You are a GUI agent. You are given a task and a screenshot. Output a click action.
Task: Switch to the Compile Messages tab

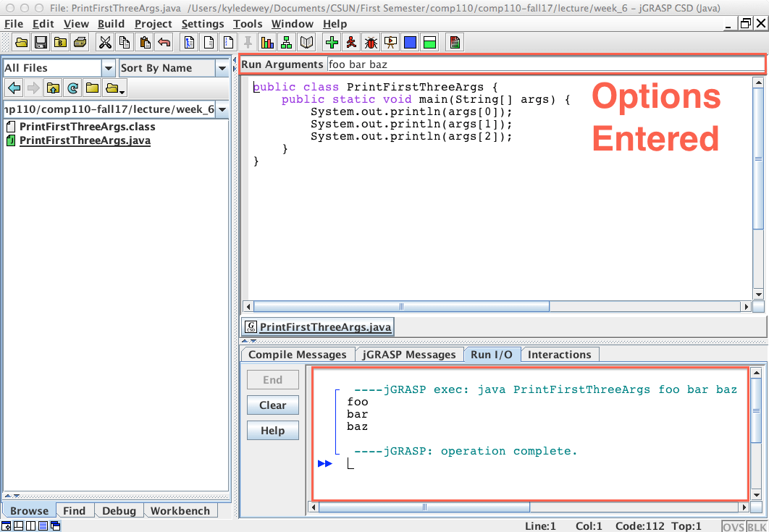click(x=296, y=354)
